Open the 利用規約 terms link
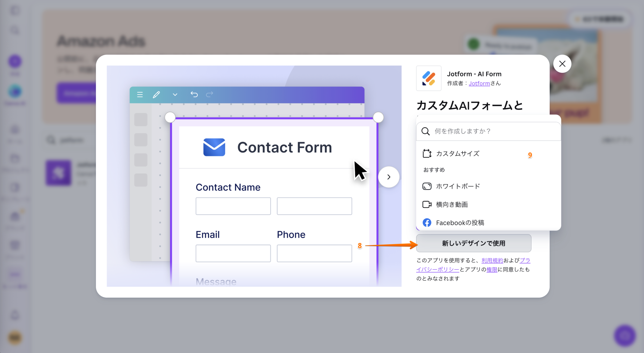The height and width of the screenshot is (353, 644). 492,260
